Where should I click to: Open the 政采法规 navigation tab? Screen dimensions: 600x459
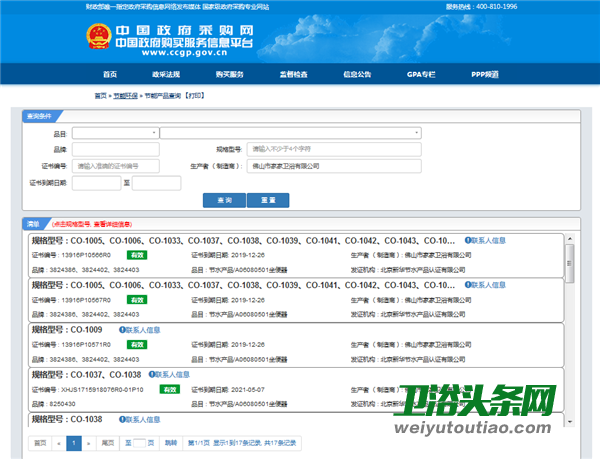(x=166, y=75)
